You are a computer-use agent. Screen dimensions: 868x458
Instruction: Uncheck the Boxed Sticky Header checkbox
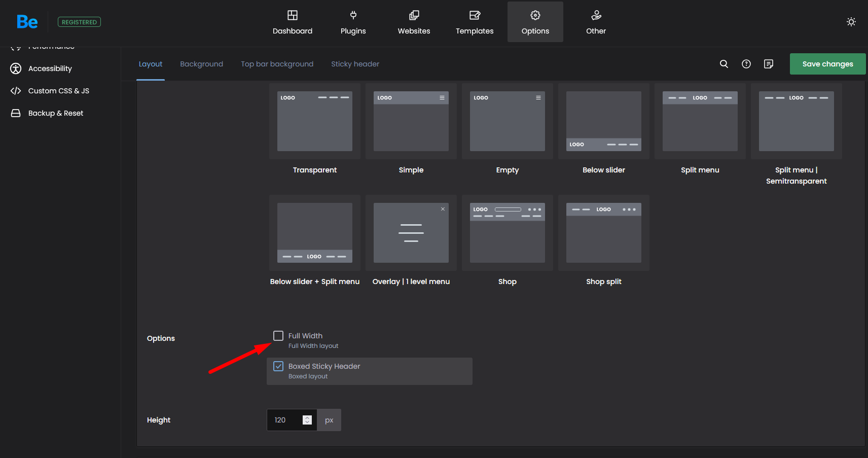click(x=278, y=366)
